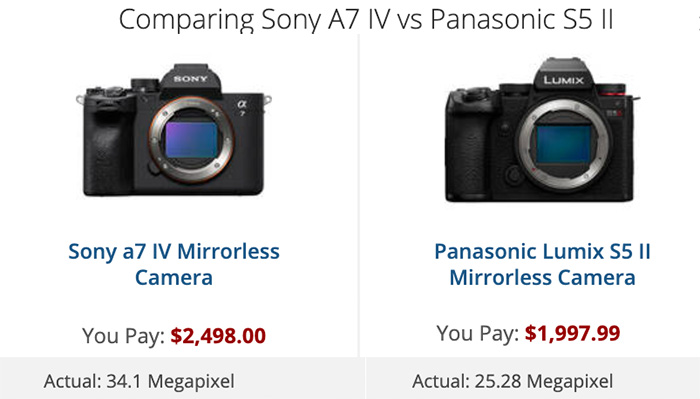700x399 pixels.
Task: Click the You Pay label under Sony camera
Action: point(124,336)
